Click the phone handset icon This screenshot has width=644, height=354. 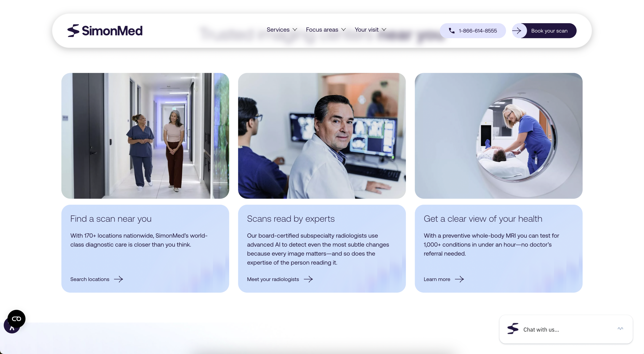pos(452,31)
